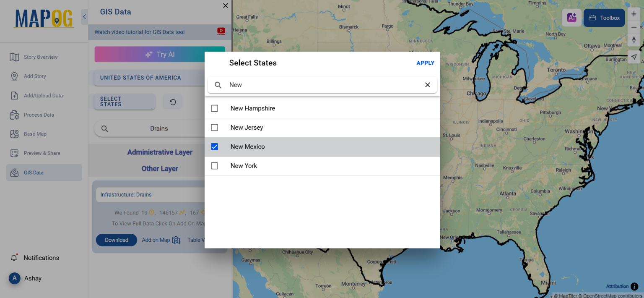Collapse the left sidebar with the chevron
The image size is (644, 298).
point(84,17)
